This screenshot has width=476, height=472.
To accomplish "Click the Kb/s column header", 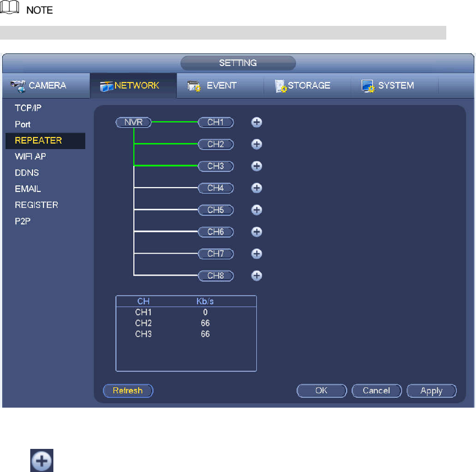I will (205, 301).
